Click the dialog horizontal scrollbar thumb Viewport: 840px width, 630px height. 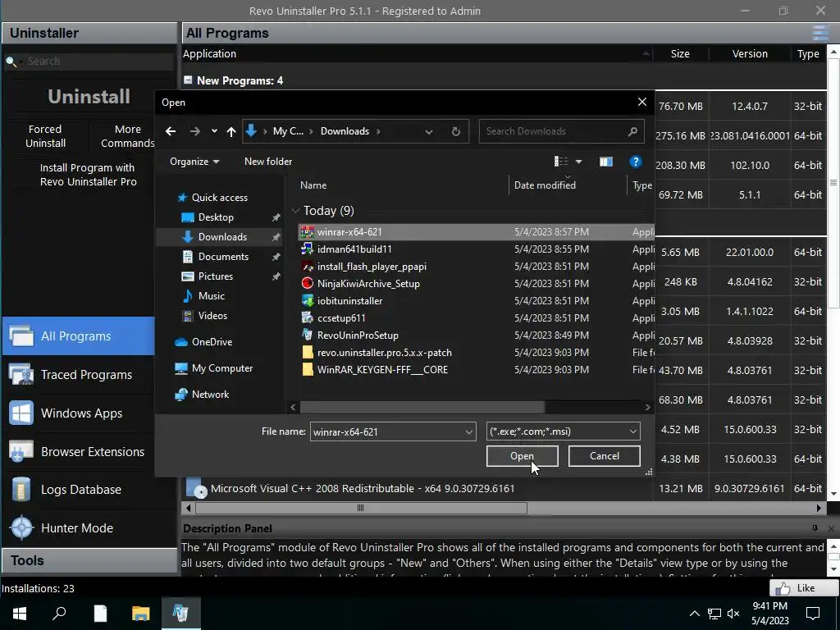pos(422,407)
